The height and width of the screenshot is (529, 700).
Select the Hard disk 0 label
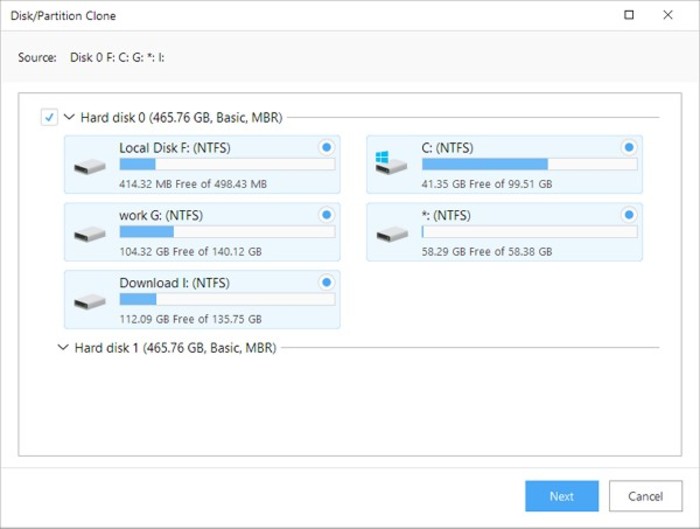coord(181,117)
